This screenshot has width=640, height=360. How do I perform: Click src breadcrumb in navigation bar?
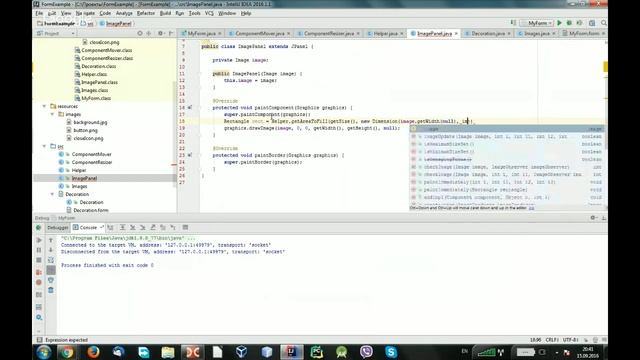87,24
